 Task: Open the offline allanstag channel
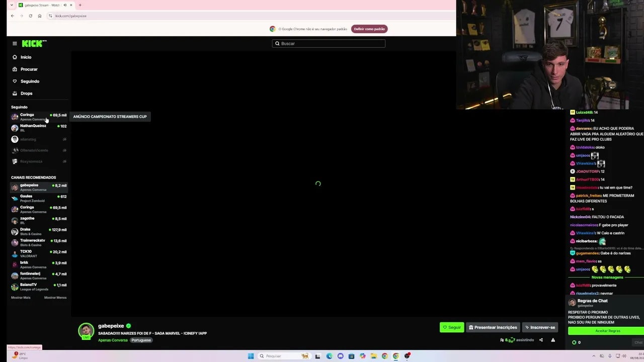pyautogui.click(x=39, y=139)
